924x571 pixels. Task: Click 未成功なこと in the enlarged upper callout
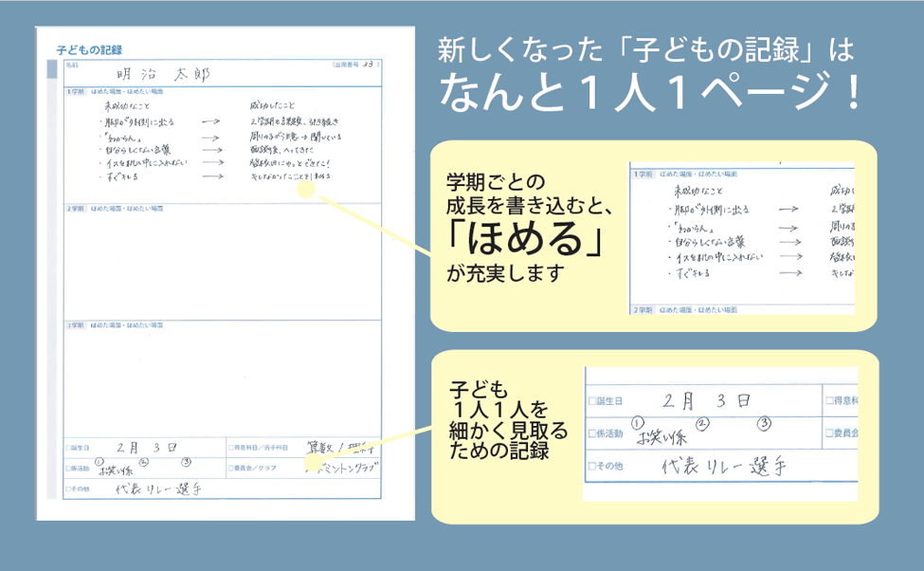698,191
